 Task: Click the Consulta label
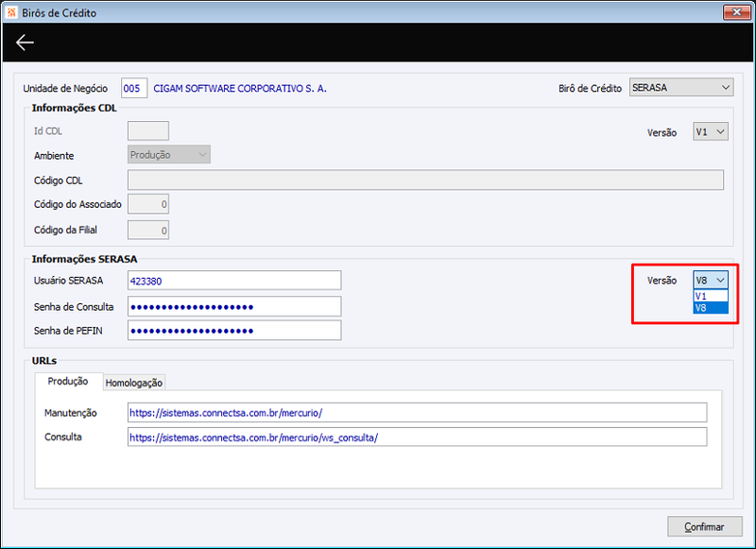click(63, 437)
